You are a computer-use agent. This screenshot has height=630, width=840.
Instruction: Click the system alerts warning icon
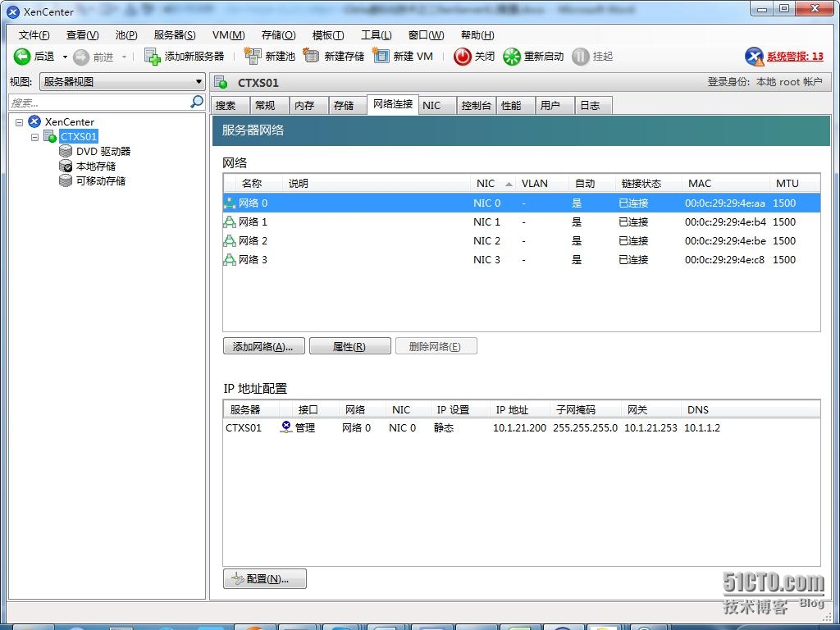click(x=755, y=57)
